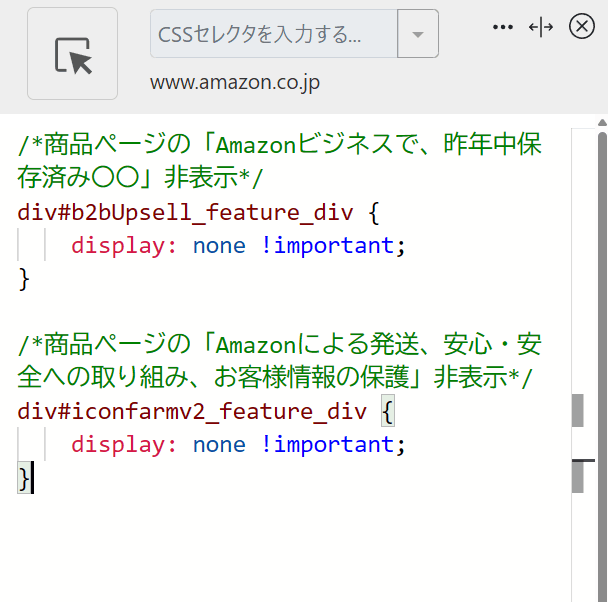Viewport: 608px width, 602px height.
Task: Open the three-dot more options menu
Action: 503,27
